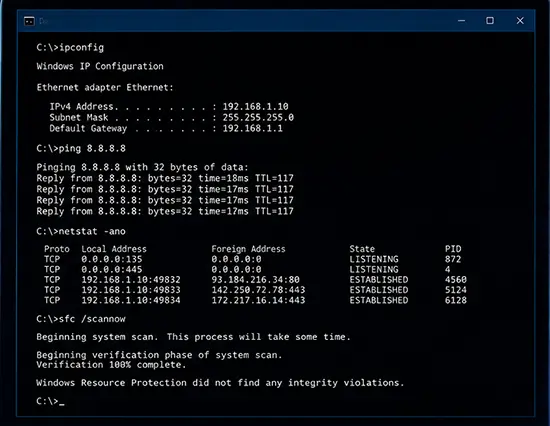Click ESTABLISHED state in the PID 4560 row
Image resolution: width=550 pixels, height=426 pixels.
pos(379,280)
